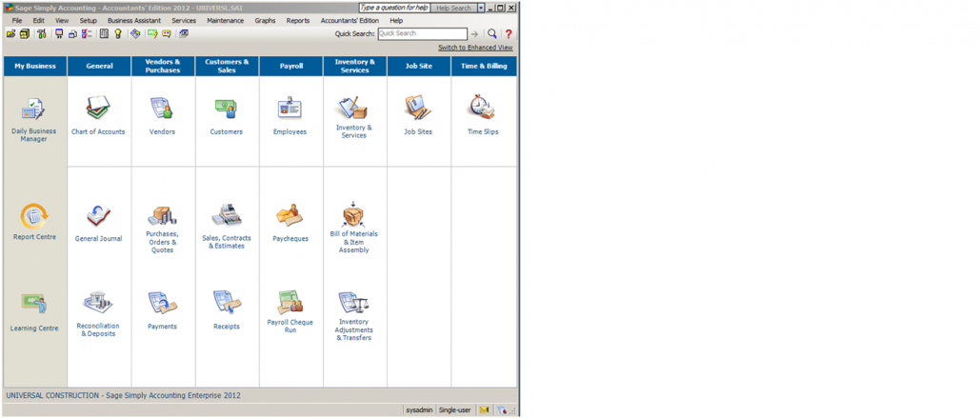Open the Receipts journal
The image size is (980, 418).
tap(227, 302)
